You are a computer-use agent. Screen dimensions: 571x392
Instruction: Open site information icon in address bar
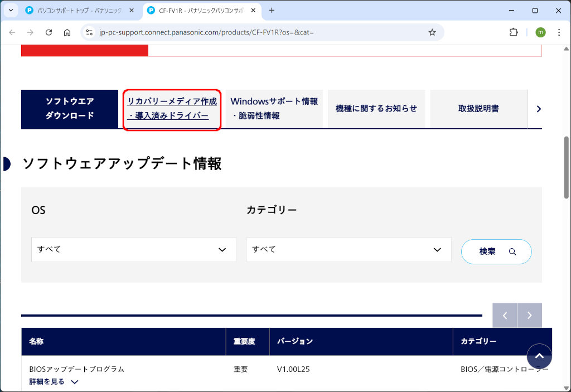click(89, 32)
